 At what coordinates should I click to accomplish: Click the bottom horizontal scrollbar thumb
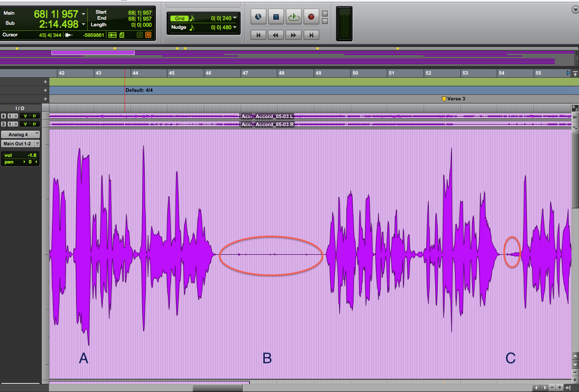coord(217,388)
